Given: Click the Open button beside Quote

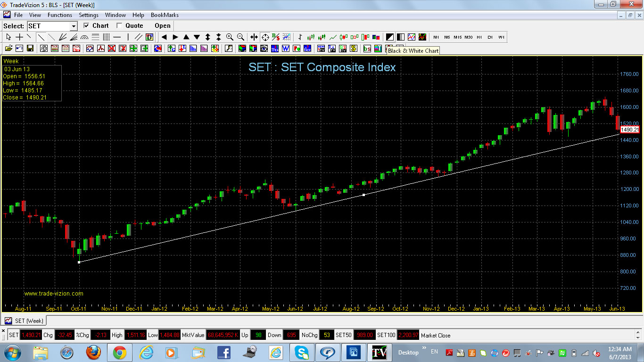Looking at the screenshot, I should 163,25.
